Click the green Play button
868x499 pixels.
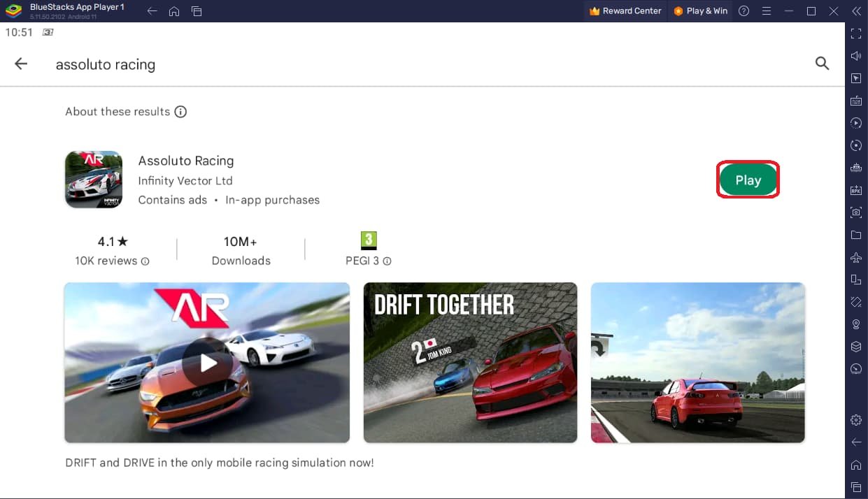pyautogui.click(x=748, y=180)
